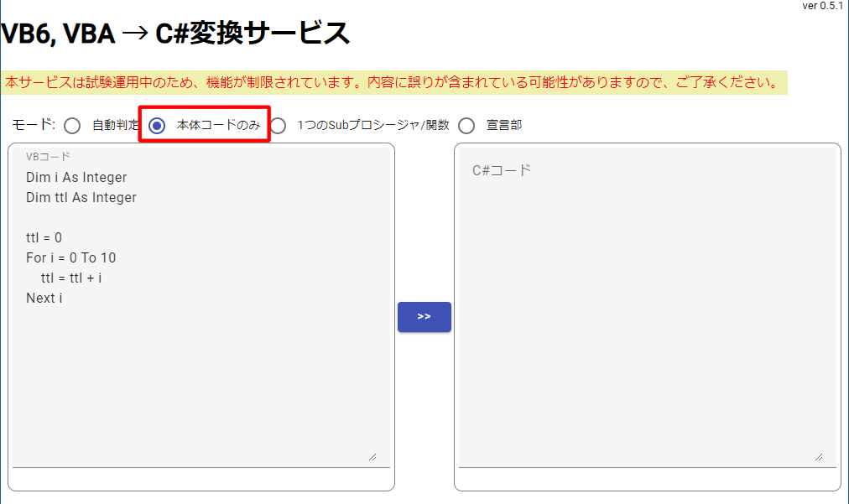Focus the VBコード input textarea
Screen dimensions: 849x504
[201, 307]
